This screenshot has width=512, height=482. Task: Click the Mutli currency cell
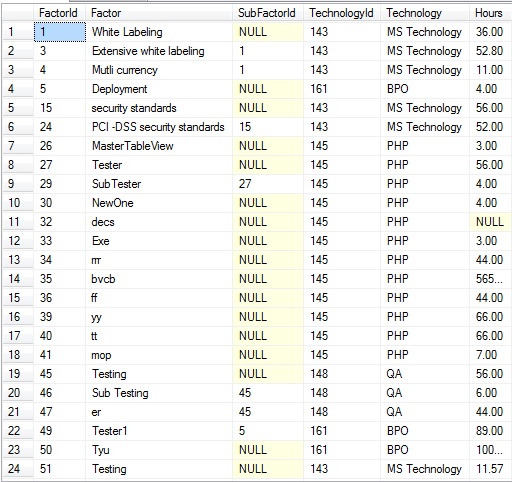(159, 70)
